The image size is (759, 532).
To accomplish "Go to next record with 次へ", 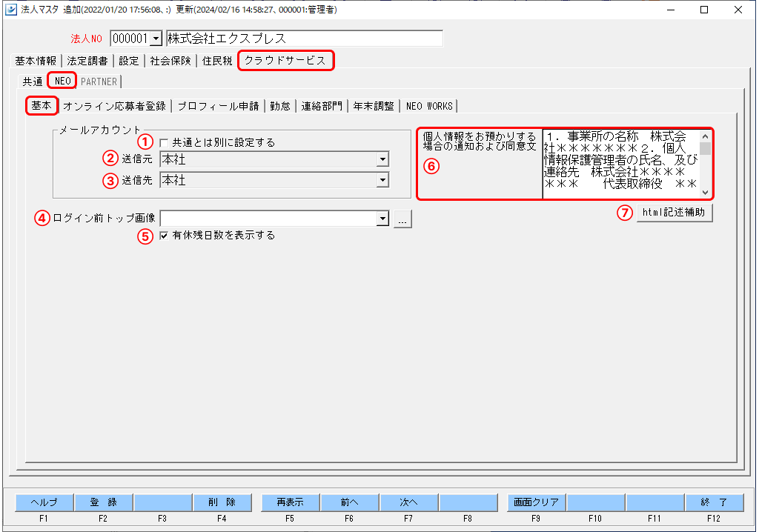I will pos(409,502).
